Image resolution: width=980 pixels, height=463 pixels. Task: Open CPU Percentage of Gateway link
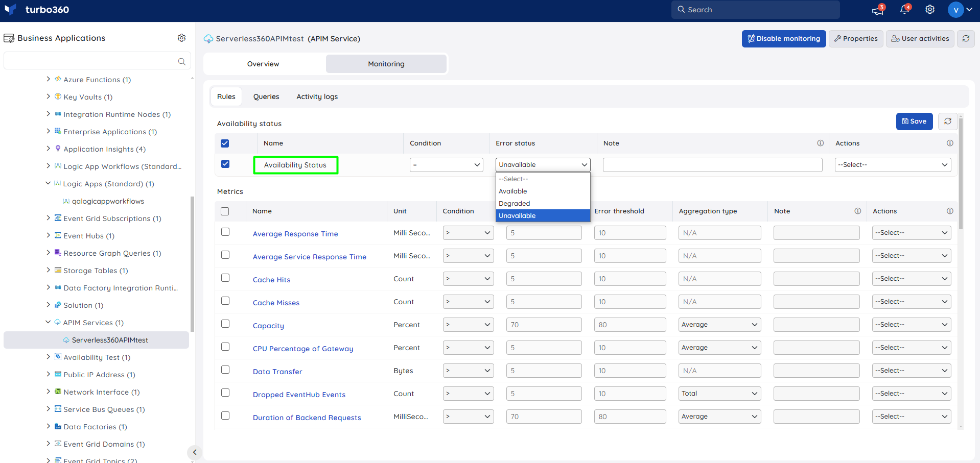(x=303, y=349)
